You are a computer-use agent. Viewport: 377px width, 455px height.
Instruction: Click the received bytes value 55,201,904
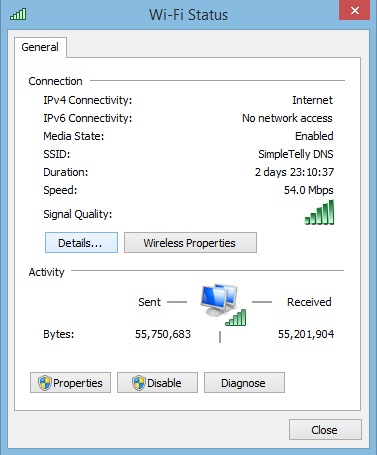[306, 334]
